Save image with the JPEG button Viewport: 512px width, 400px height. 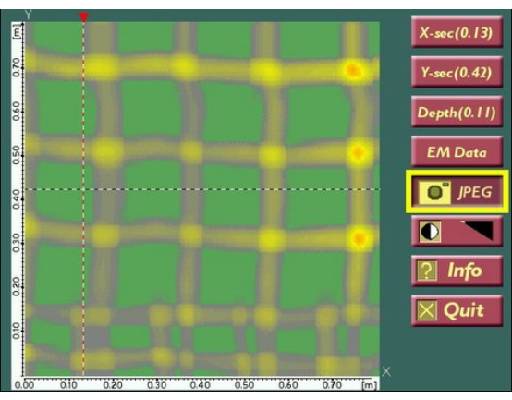(x=457, y=192)
